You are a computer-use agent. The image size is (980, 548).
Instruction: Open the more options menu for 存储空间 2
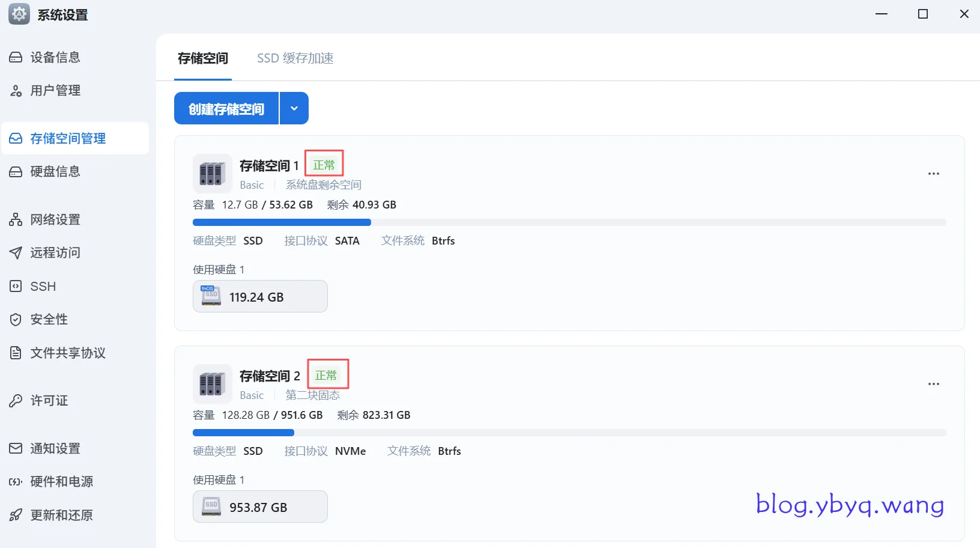point(933,384)
